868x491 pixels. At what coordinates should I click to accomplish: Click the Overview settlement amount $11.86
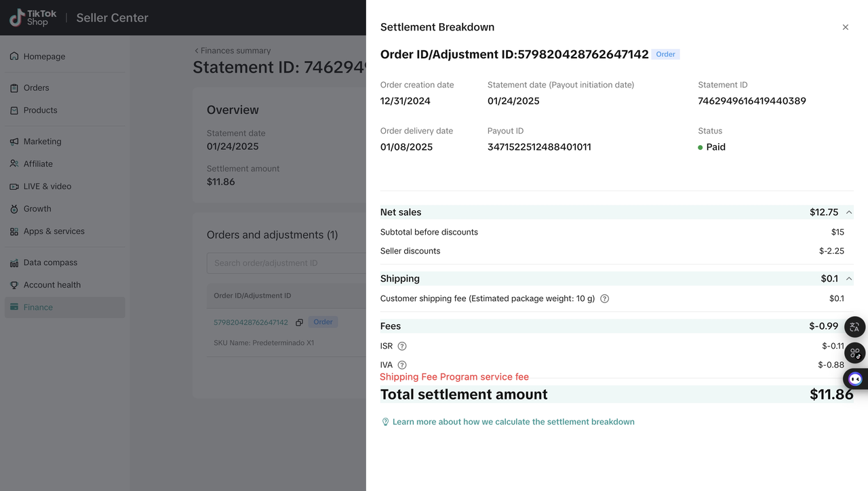tap(221, 182)
